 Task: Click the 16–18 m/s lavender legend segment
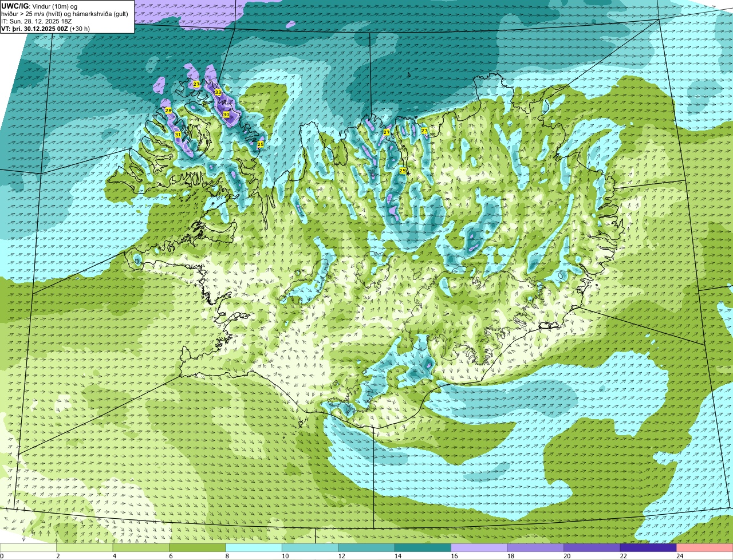click(480, 548)
